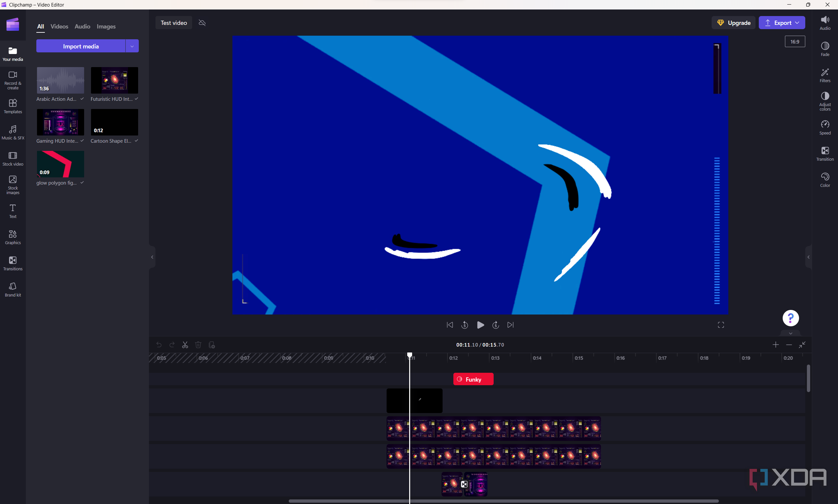Redo the last edit
The height and width of the screenshot is (504, 838).
[172, 345]
